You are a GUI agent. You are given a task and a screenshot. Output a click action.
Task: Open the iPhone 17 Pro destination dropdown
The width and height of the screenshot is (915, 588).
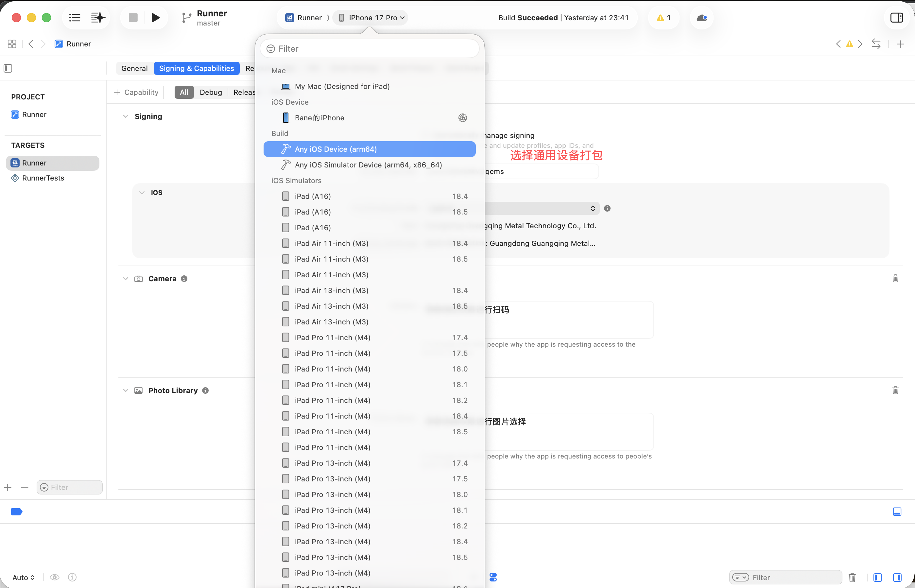tap(371, 18)
